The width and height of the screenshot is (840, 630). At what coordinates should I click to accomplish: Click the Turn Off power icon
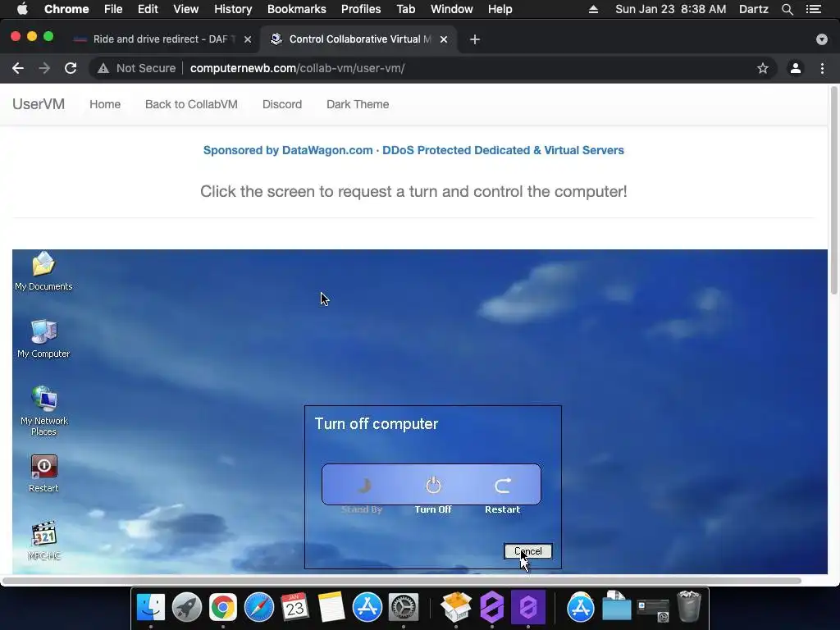433,486
